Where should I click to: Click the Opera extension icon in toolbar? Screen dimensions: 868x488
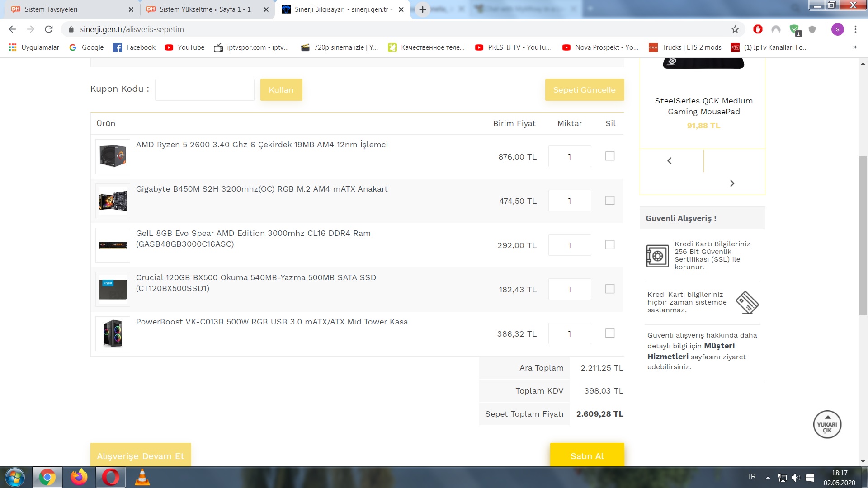tap(758, 29)
